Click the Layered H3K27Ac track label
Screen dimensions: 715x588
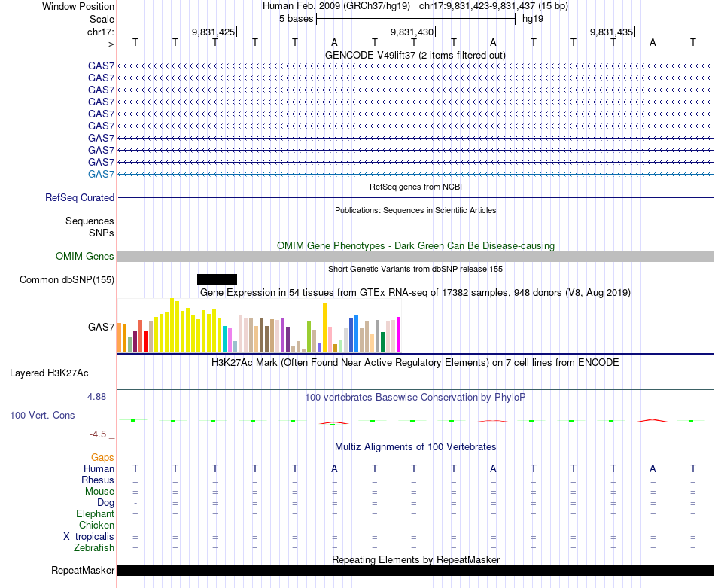pos(49,373)
